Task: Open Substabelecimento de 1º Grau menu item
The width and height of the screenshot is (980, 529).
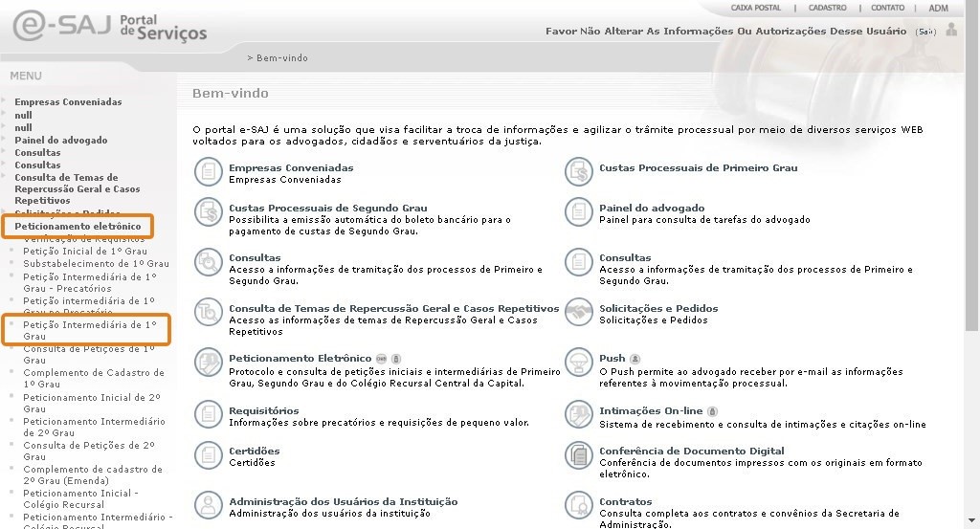Action: pos(97,264)
